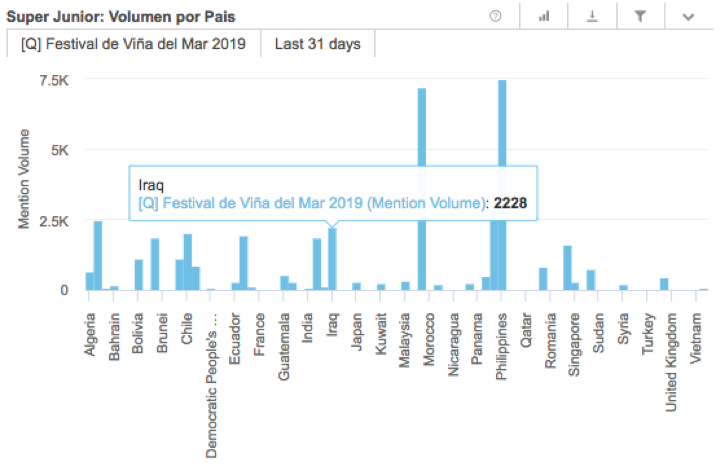Open the Last 31 days date range
Image resolution: width=727 pixels, height=474 pixels.
pos(318,44)
